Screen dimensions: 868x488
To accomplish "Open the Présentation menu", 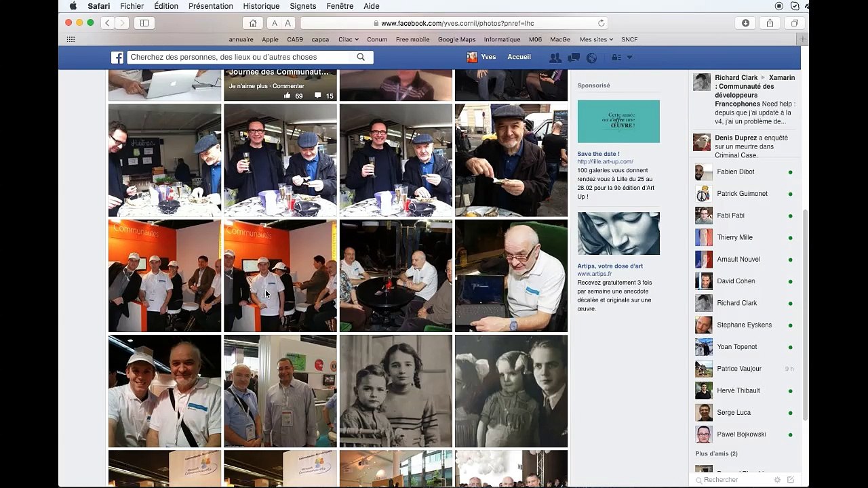I will [x=211, y=6].
